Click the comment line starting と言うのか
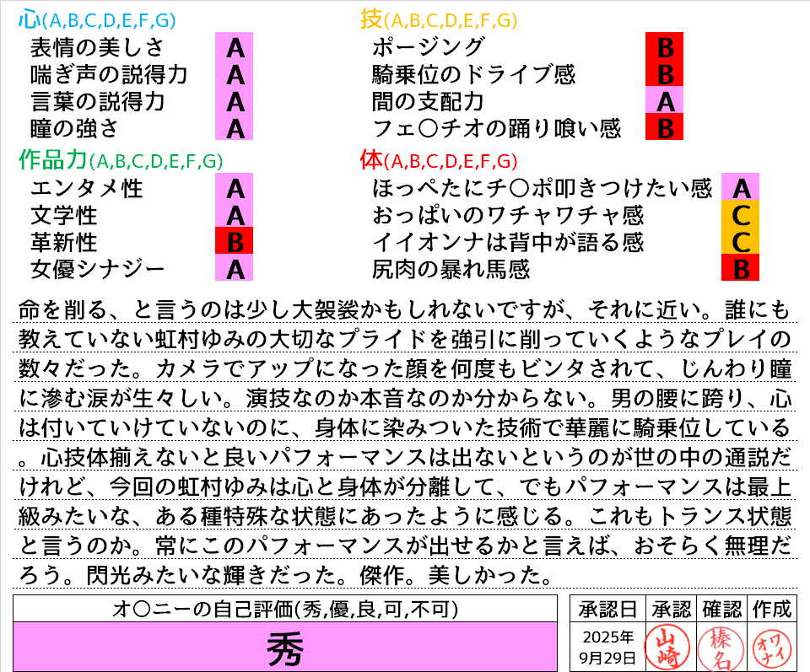 coord(405,545)
